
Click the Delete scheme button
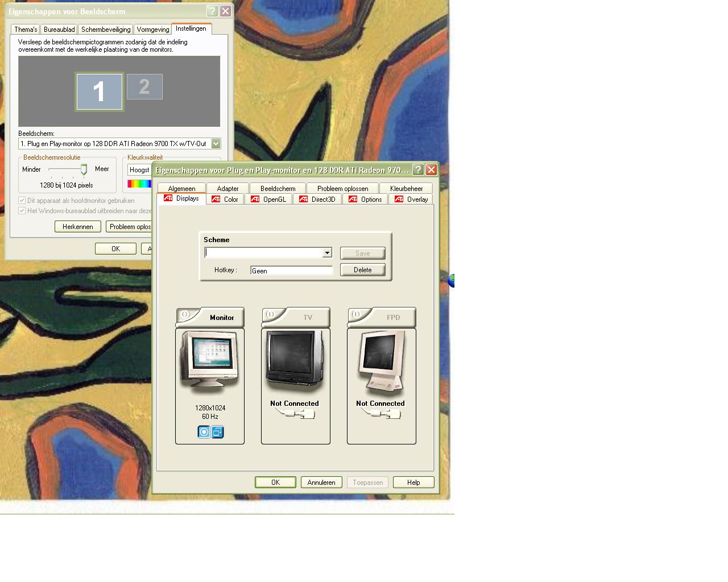tap(363, 270)
